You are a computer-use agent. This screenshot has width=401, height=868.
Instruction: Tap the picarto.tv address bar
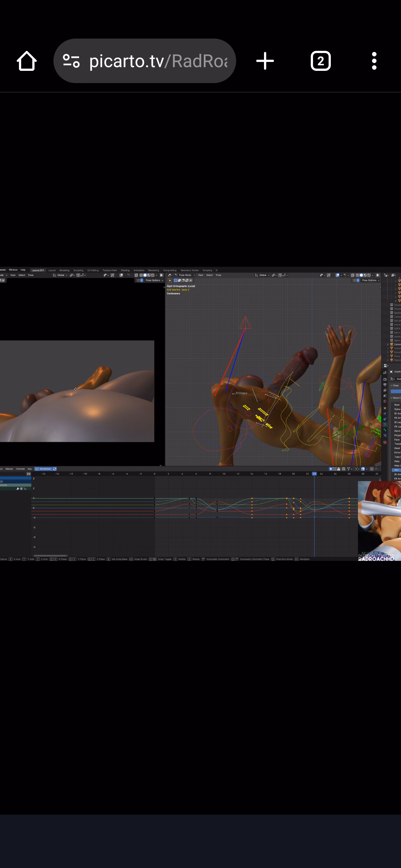(158, 61)
